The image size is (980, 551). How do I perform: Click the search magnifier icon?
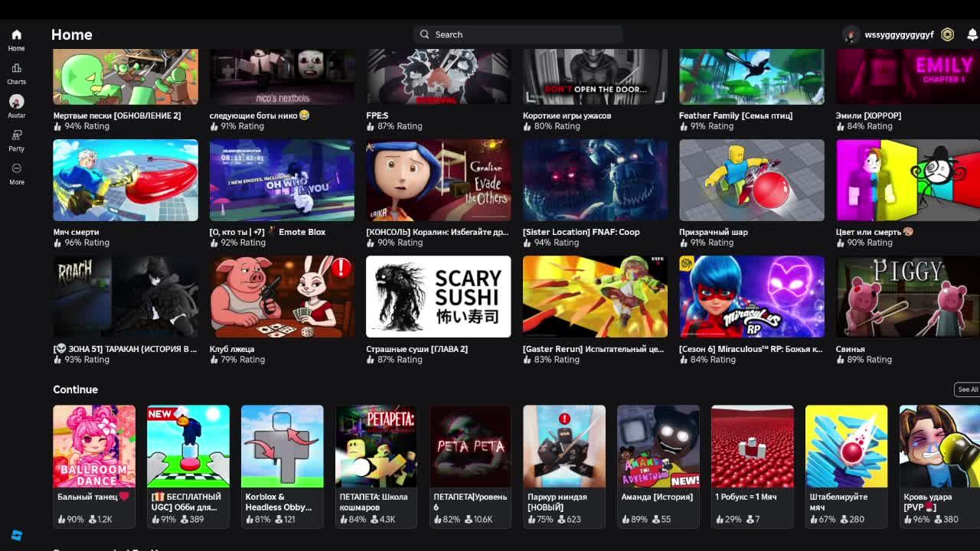[425, 34]
